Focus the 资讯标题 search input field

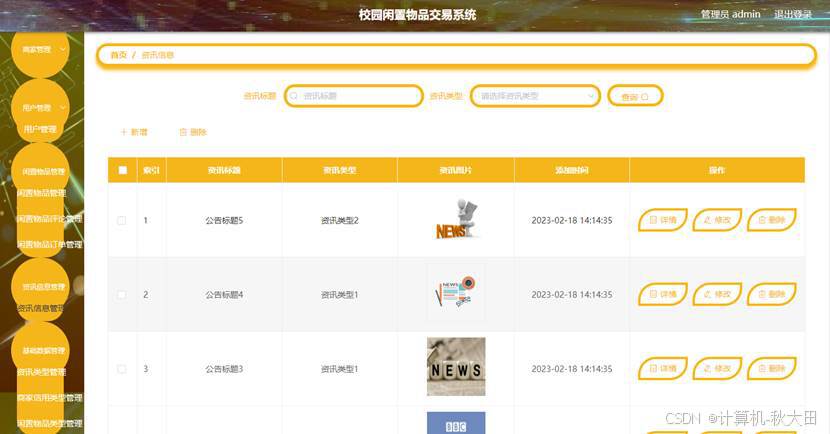[x=354, y=96]
